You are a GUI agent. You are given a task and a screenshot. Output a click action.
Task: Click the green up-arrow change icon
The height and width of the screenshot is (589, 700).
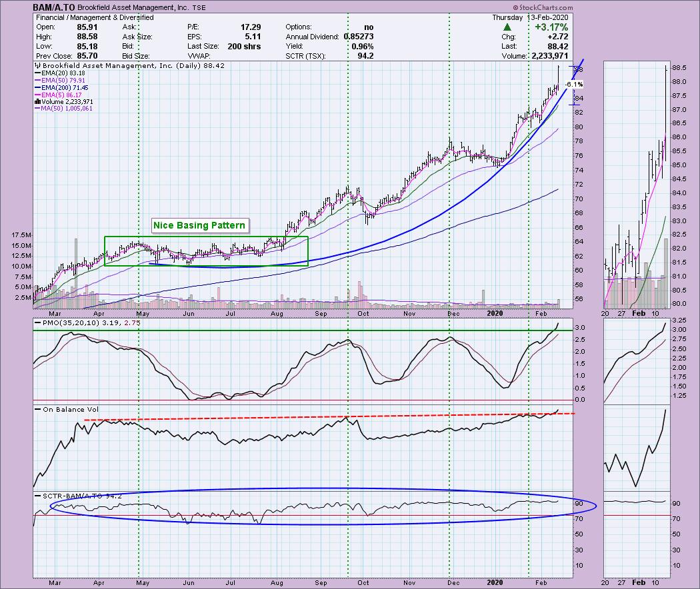point(507,27)
